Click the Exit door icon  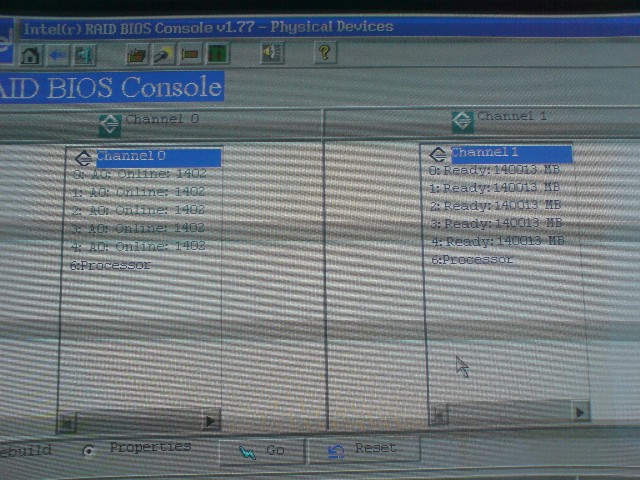84,55
